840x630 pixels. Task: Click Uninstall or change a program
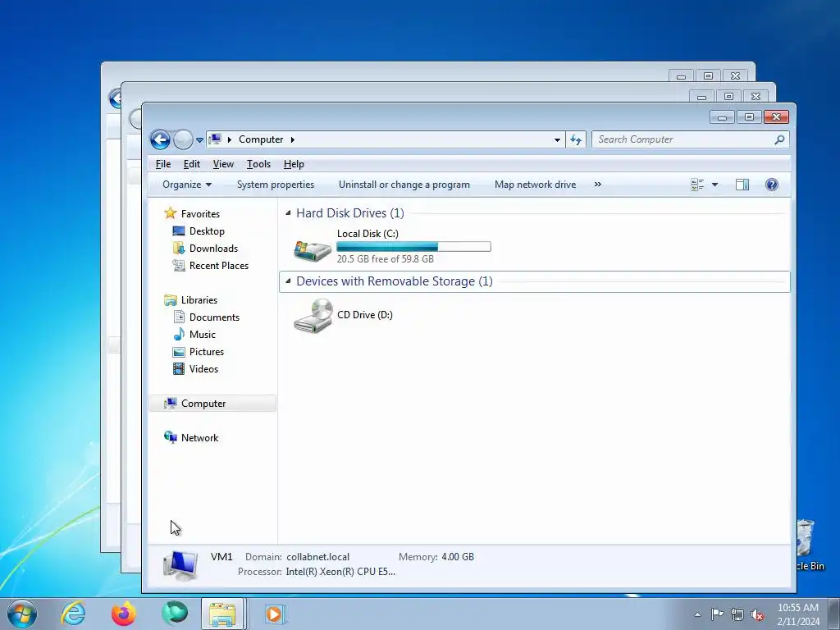click(404, 185)
